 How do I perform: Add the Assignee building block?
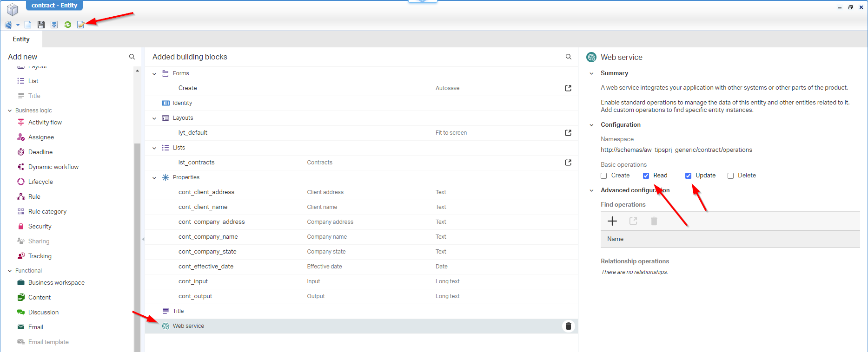(41, 137)
